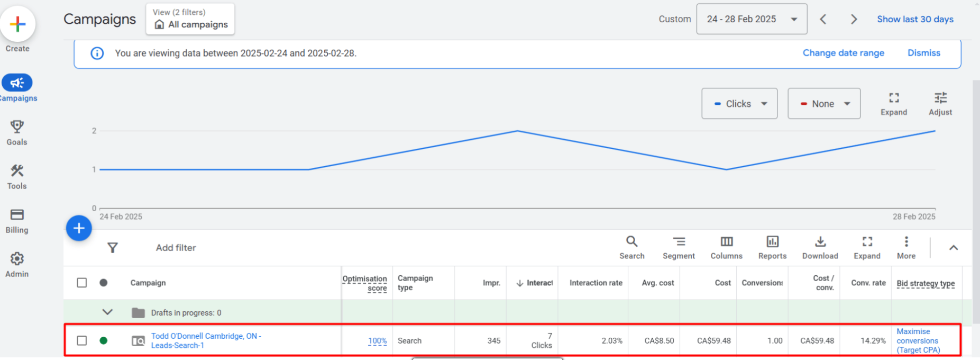This screenshot has height=360, width=980.
Task: Click the Create plus button
Action: [17, 24]
